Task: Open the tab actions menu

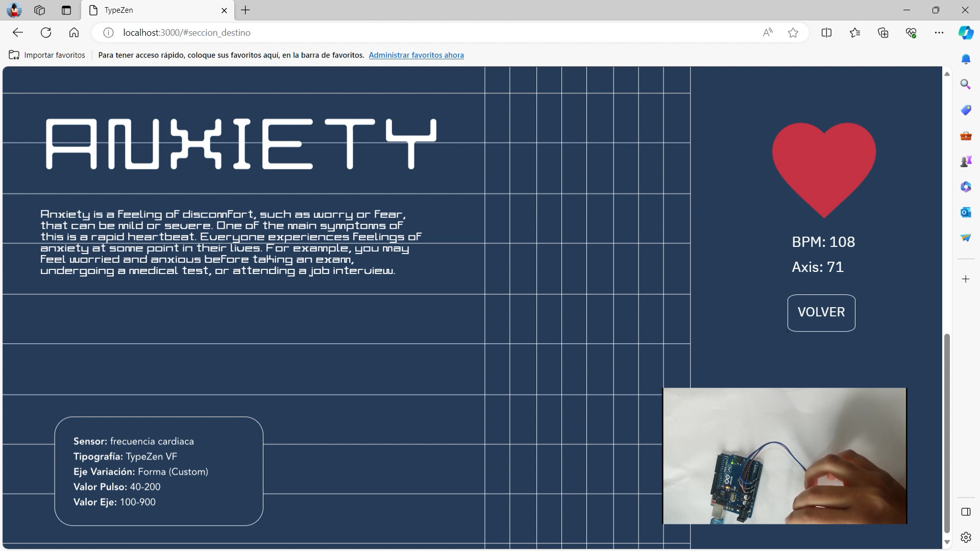Action: [x=66, y=10]
